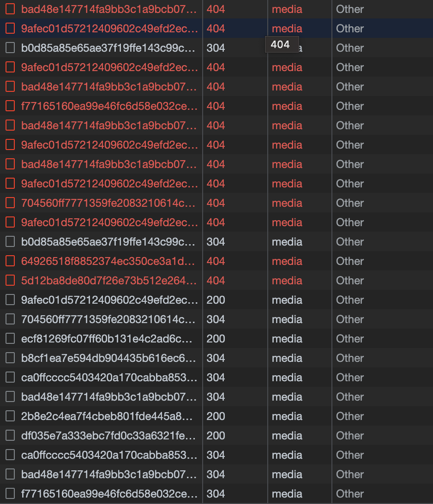Screen dimensions: 433x504
Task: Check the b8cf1ea7 request checkbox
Action: [x=10, y=358]
